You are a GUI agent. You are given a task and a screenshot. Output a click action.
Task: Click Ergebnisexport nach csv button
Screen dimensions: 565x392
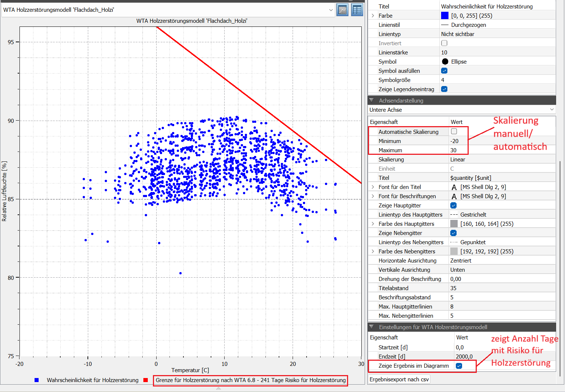(x=399, y=379)
